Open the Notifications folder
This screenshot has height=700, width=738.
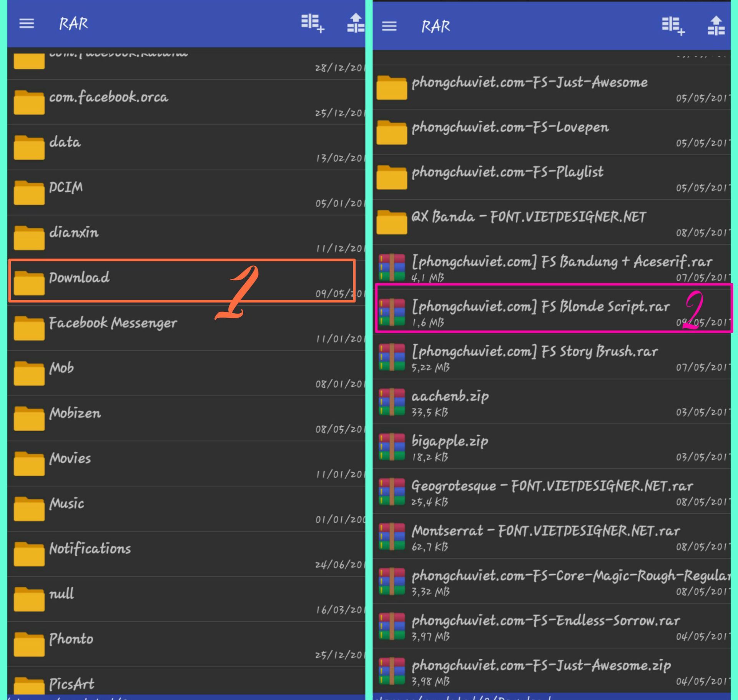pyautogui.click(x=90, y=549)
